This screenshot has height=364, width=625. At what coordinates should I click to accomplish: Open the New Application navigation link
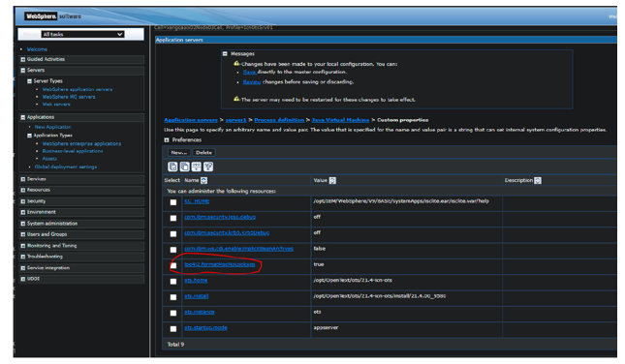pyautogui.click(x=52, y=127)
